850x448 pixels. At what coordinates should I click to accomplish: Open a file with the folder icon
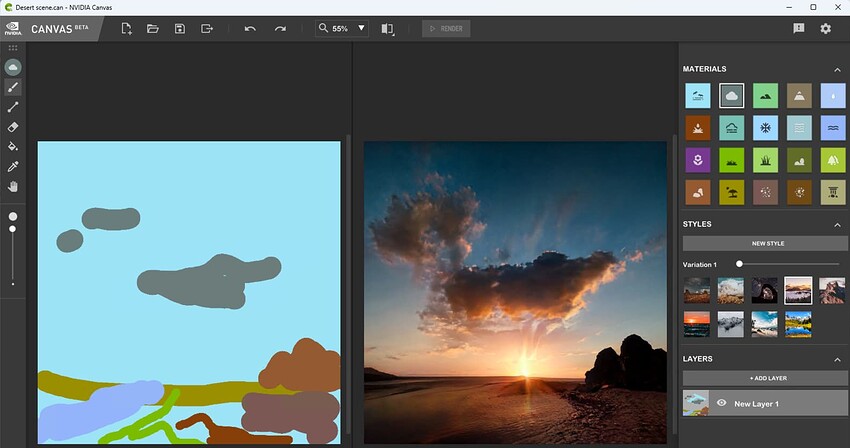153,29
